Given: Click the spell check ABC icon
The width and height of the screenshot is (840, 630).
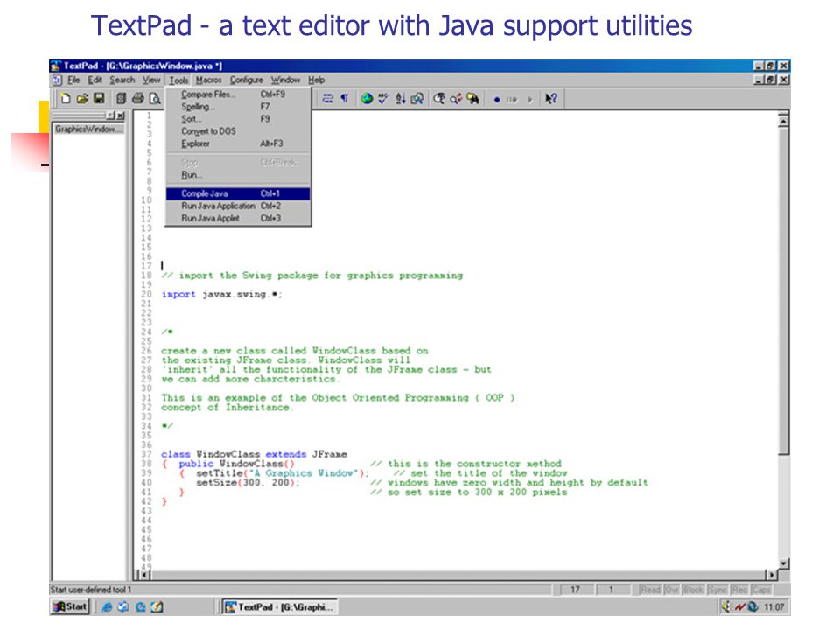Looking at the screenshot, I should (x=383, y=99).
